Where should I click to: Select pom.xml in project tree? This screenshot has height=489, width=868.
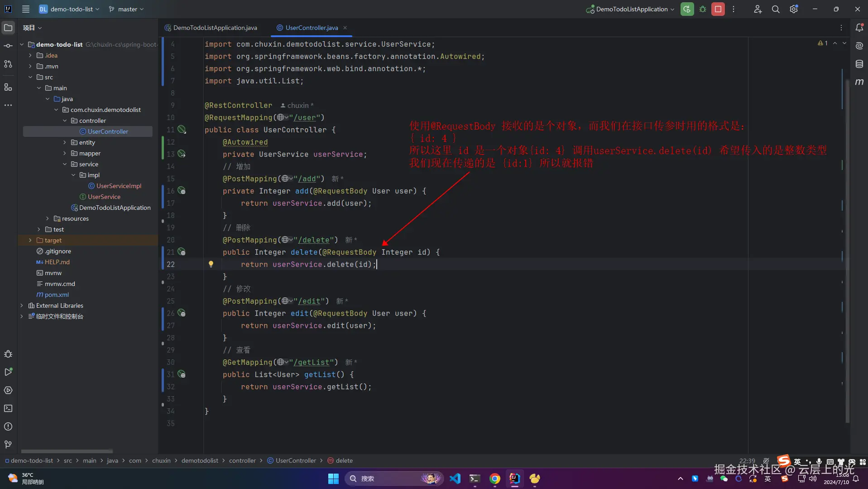(57, 295)
